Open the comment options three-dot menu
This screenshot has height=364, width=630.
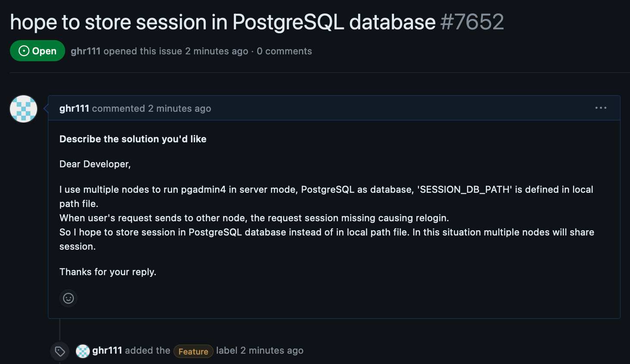[601, 108]
